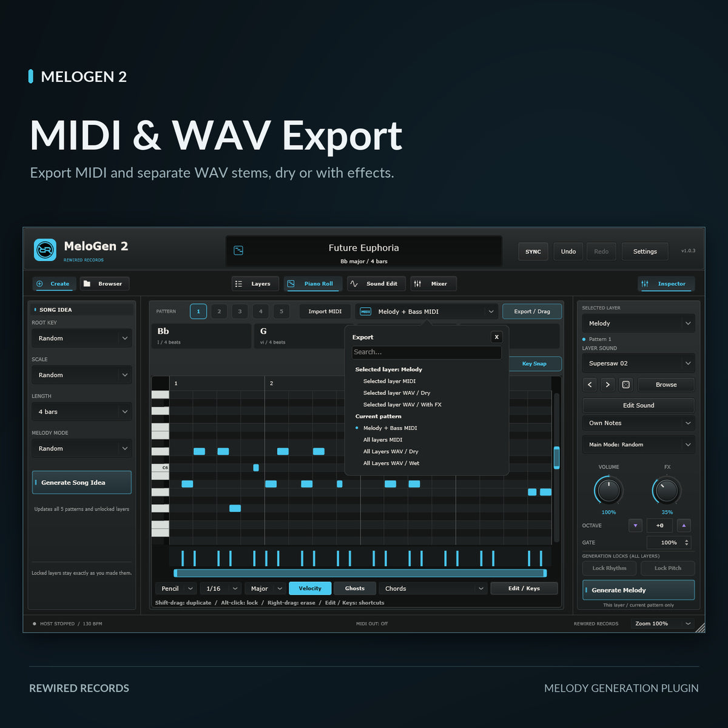Screen dimensions: 728x728
Task: Click the resize grip at window corner
Action: click(x=699, y=627)
